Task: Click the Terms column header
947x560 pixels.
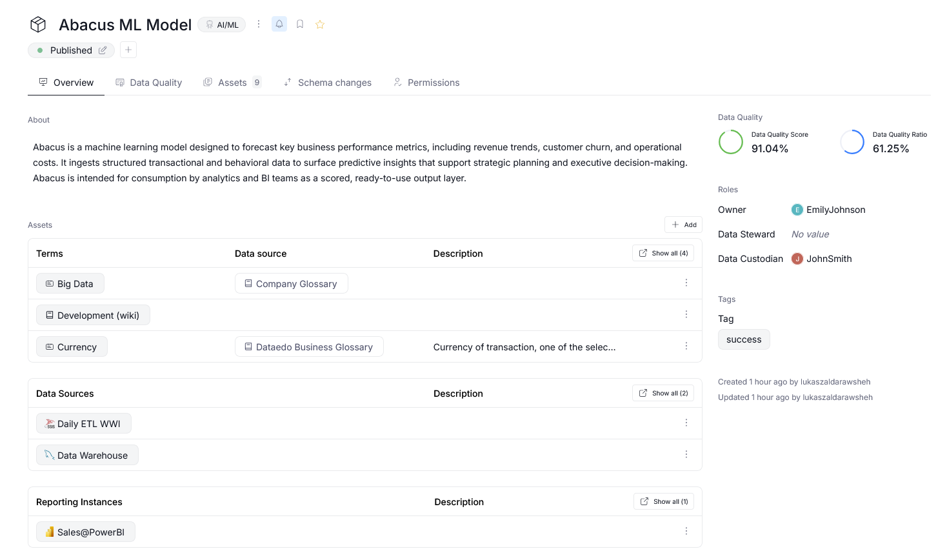Action: (x=50, y=254)
